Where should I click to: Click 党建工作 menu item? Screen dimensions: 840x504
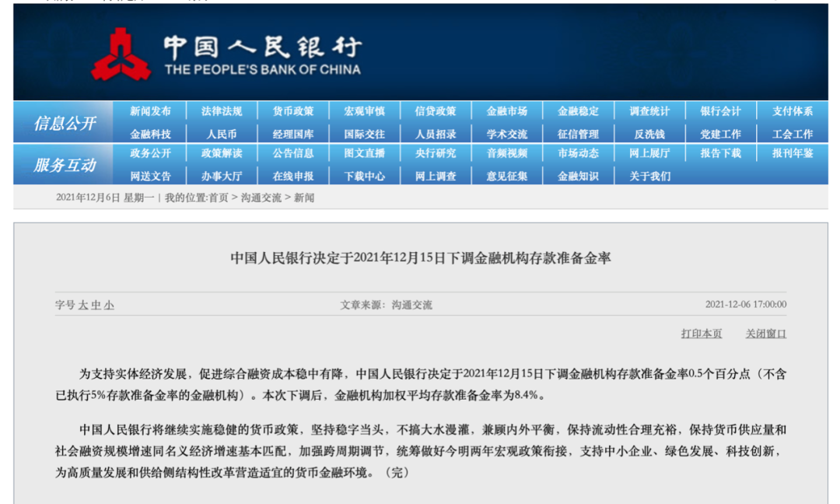(x=720, y=135)
